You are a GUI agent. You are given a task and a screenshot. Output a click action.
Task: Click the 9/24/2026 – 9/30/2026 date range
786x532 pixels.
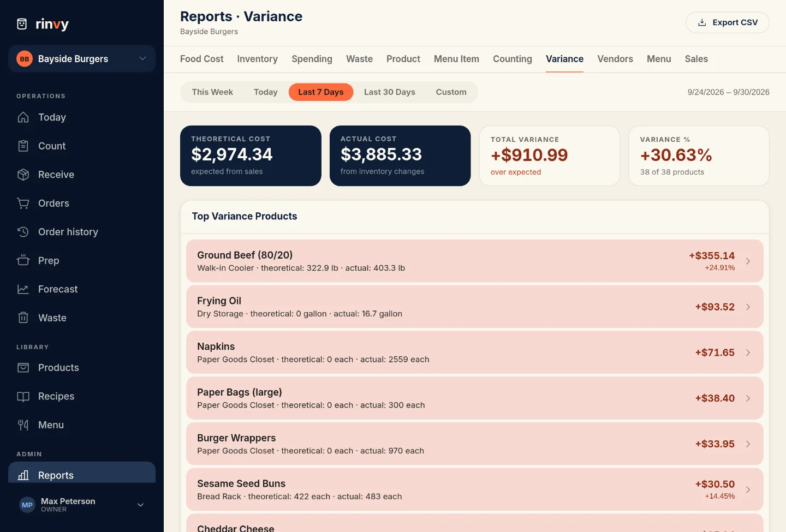coord(728,92)
